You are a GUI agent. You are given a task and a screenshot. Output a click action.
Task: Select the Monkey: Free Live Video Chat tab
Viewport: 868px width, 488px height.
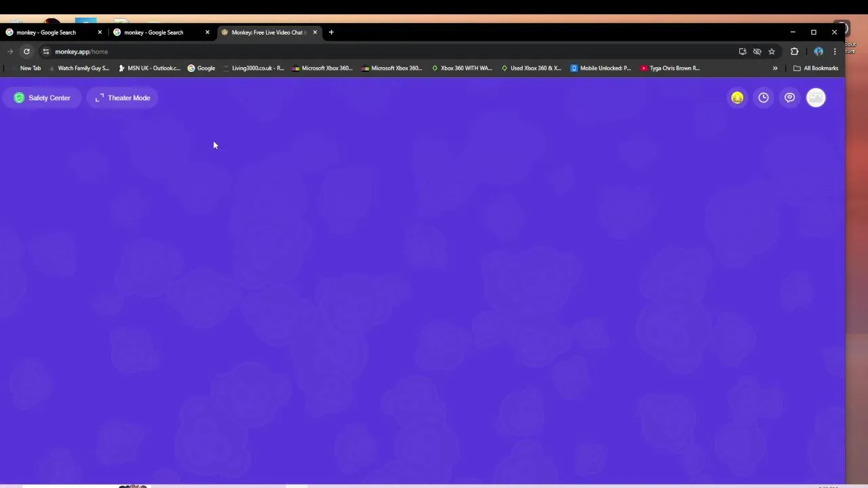pyautogui.click(x=269, y=33)
